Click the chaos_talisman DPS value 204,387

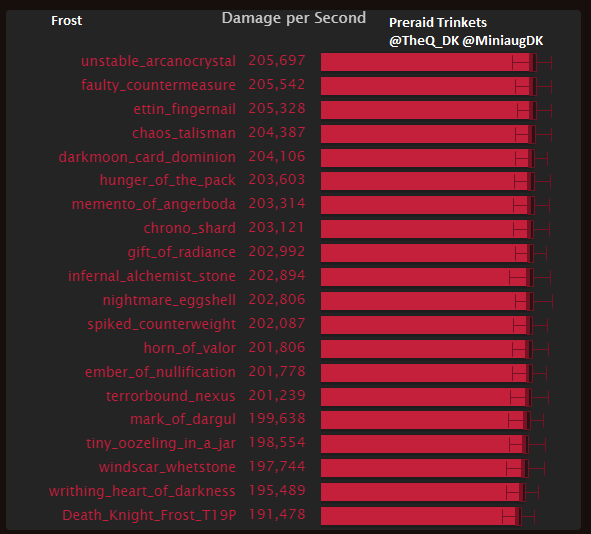tap(277, 132)
